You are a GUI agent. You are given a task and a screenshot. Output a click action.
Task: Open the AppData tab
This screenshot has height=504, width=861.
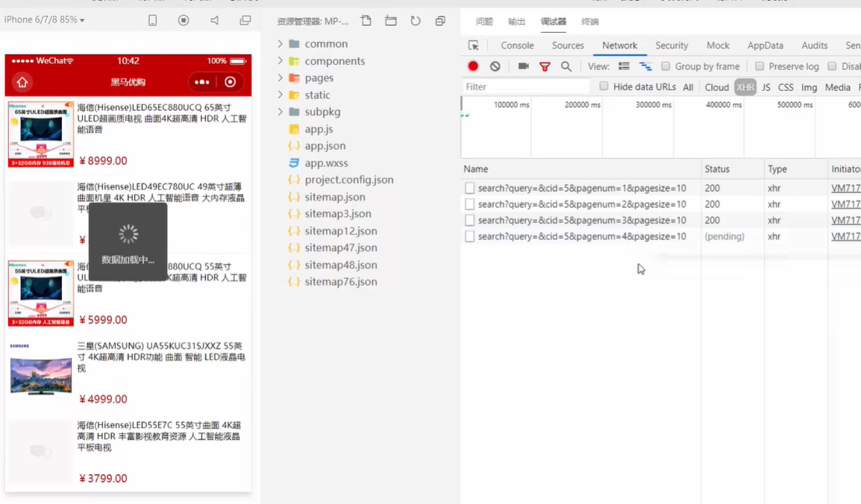[x=765, y=45]
